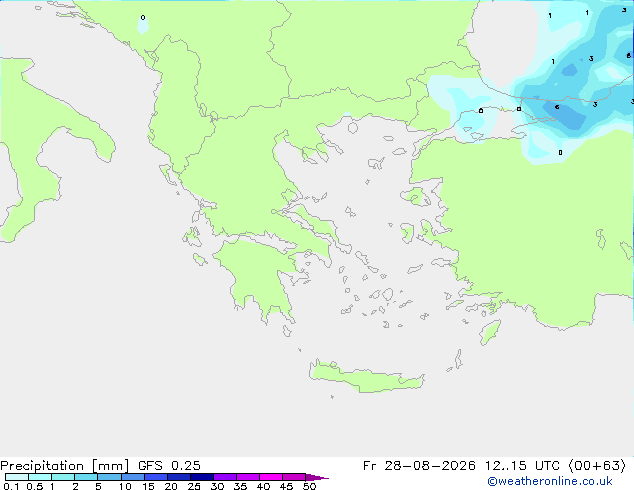Click the 'Fr 28-08-2026' date text
The width and height of the screenshot is (634, 490).
419,466
